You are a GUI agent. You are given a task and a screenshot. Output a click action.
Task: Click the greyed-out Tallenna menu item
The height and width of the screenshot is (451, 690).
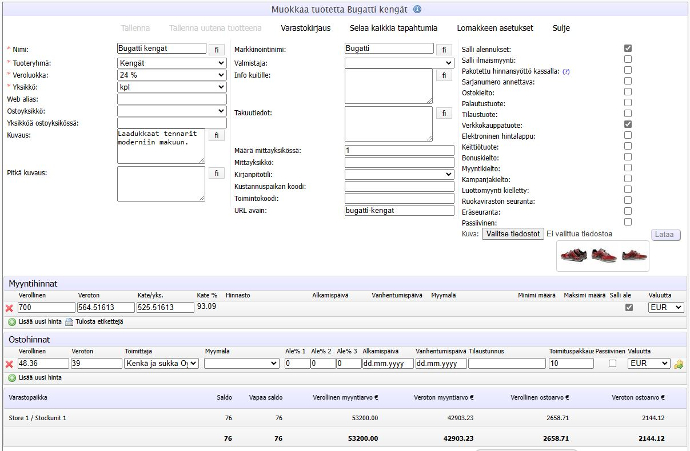(135, 28)
